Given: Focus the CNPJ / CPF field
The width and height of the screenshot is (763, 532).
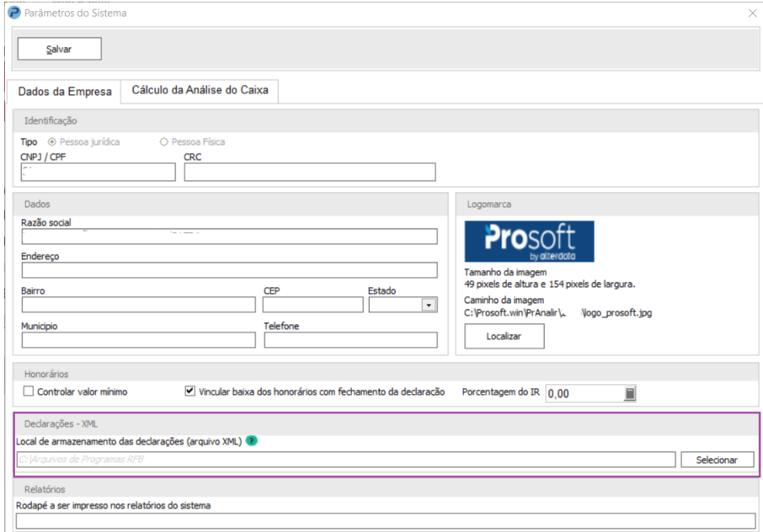Looking at the screenshot, I should click(99, 173).
